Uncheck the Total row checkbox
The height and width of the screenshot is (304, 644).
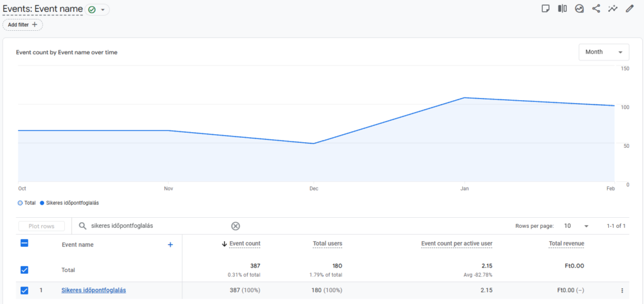25,269
